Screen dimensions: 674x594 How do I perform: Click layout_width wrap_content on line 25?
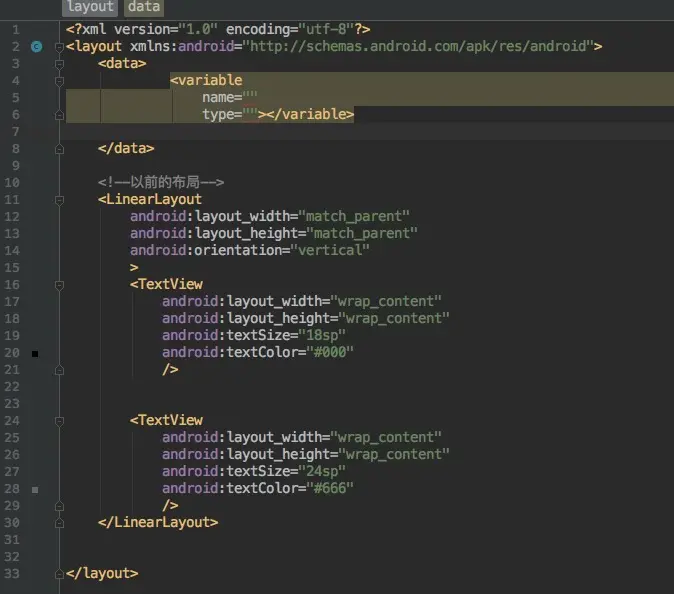[x=386, y=437]
